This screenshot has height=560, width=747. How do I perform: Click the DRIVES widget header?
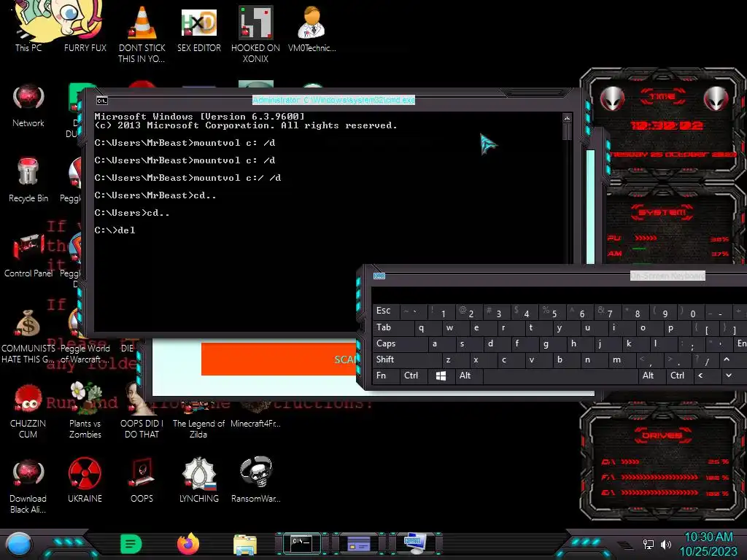pos(662,435)
